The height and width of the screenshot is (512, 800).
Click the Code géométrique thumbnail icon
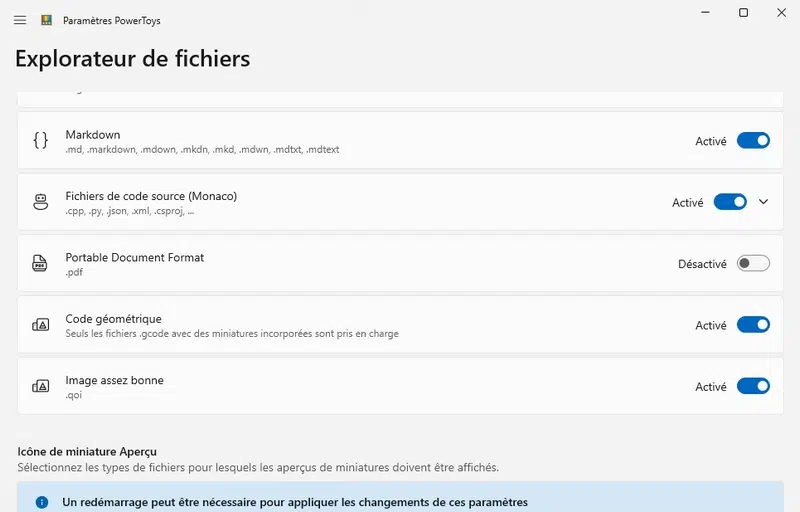point(41,325)
